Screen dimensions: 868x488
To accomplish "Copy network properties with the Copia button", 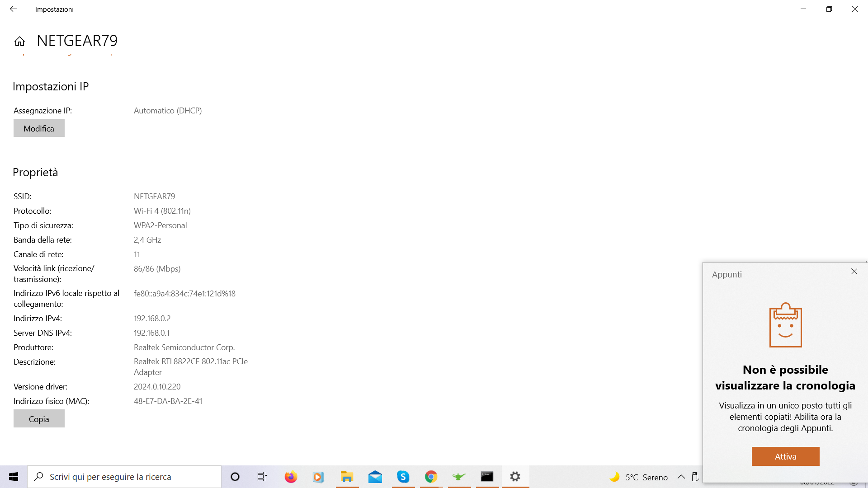I will coord(39,419).
